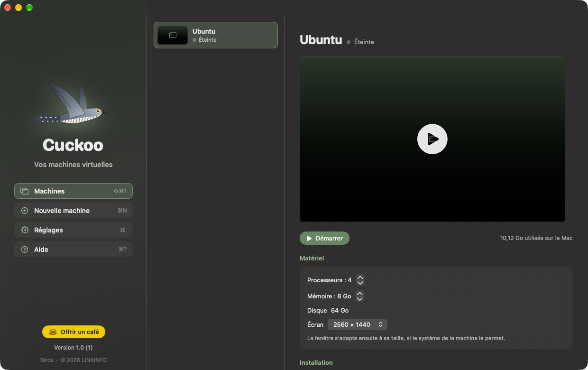Click the 'Version 1.0 (1)' text

tap(73, 348)
